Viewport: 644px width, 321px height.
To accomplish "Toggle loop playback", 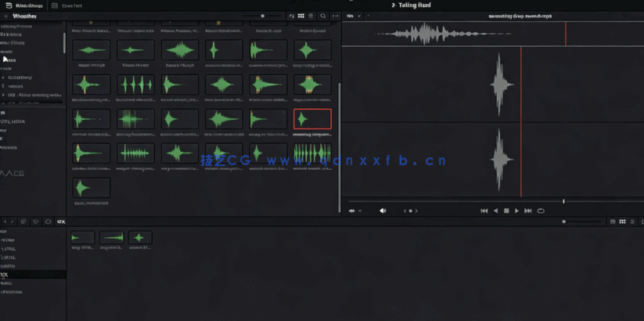I will (x=541, y=211).
